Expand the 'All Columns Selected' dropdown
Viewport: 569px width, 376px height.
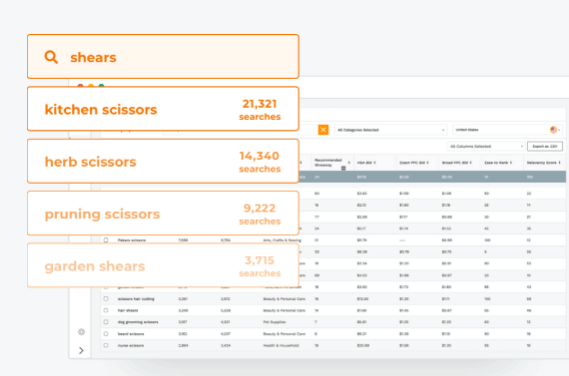pos(486,146)
